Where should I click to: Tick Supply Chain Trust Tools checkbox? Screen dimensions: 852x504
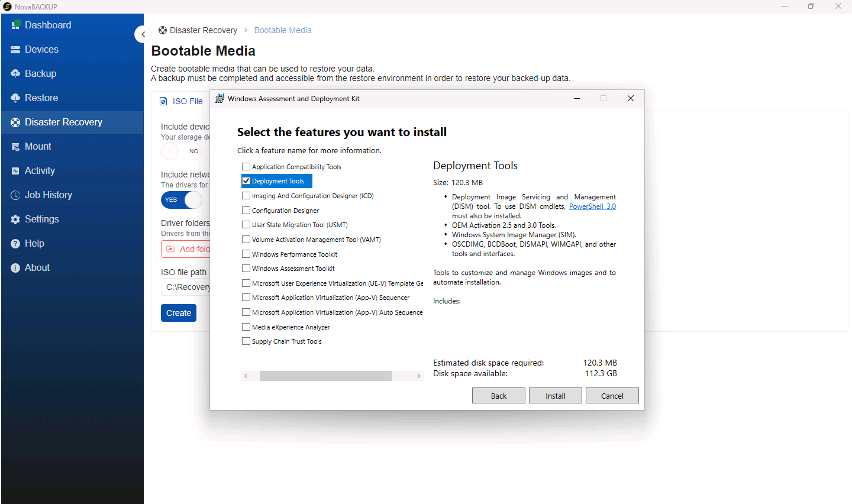point(246,341)
